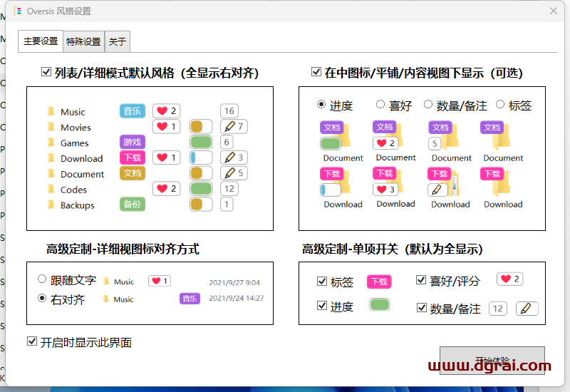Click the Document folder with count 5 badge
The height and width of the screenshot is (392, 570).
click(x=443, y=135)
